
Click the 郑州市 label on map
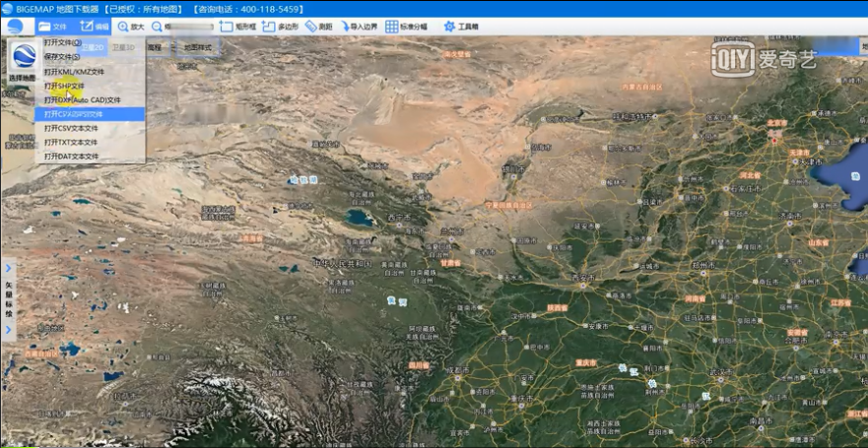703,266
